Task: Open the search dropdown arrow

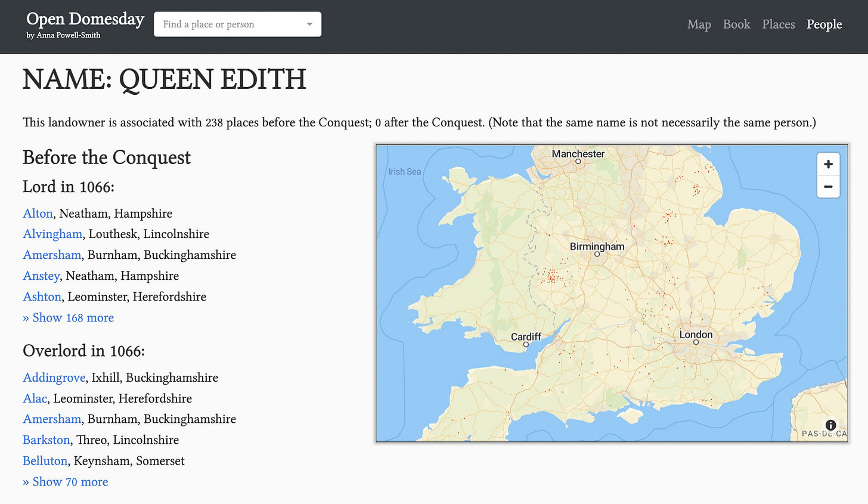Action: click(309, 24)
